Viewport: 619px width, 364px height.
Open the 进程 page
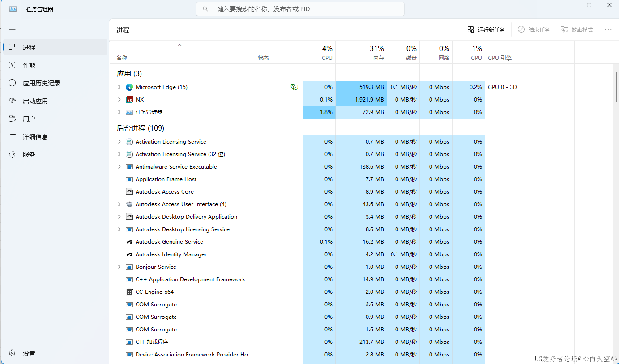click(x=55, y=47)
